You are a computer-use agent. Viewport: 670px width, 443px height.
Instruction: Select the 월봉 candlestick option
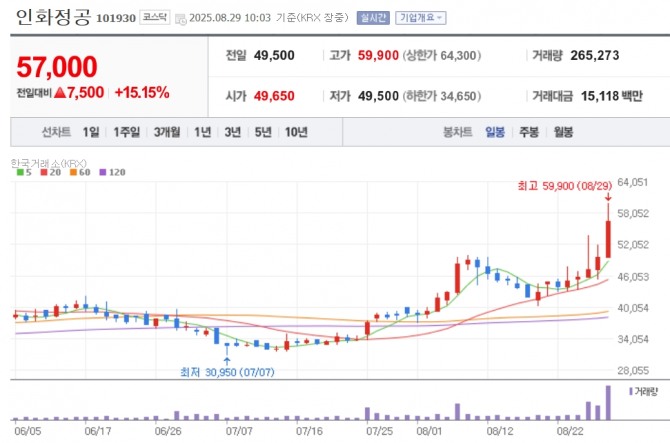tap(563, 132)
